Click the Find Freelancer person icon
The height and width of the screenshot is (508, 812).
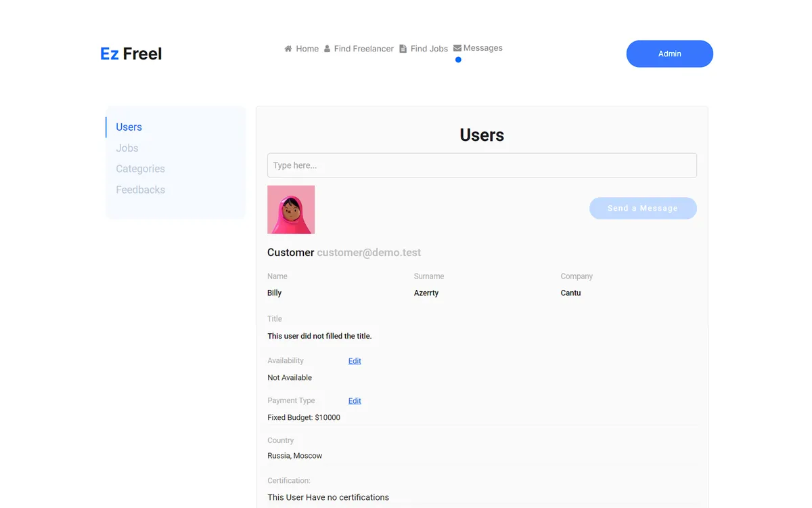tap(327, 49)
